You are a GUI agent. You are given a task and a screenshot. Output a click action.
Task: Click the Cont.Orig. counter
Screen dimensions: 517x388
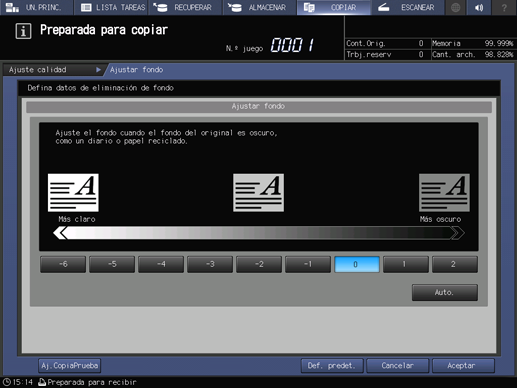(385, 43)
